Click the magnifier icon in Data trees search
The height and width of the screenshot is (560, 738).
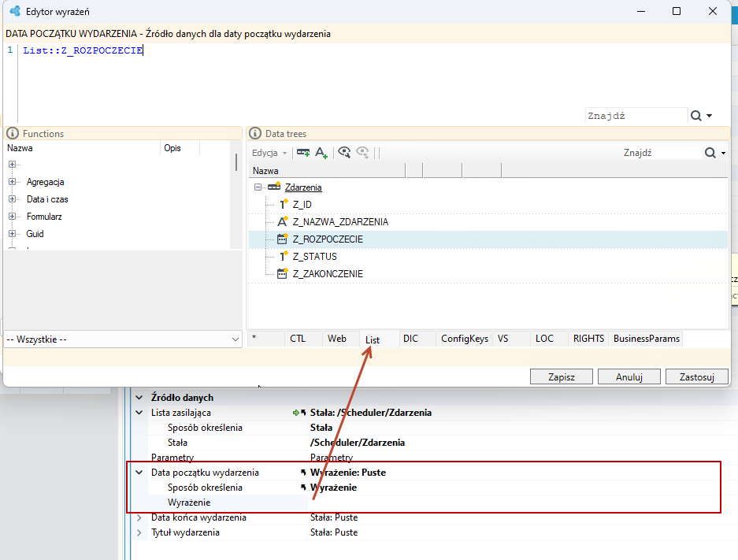click(710, 153)
